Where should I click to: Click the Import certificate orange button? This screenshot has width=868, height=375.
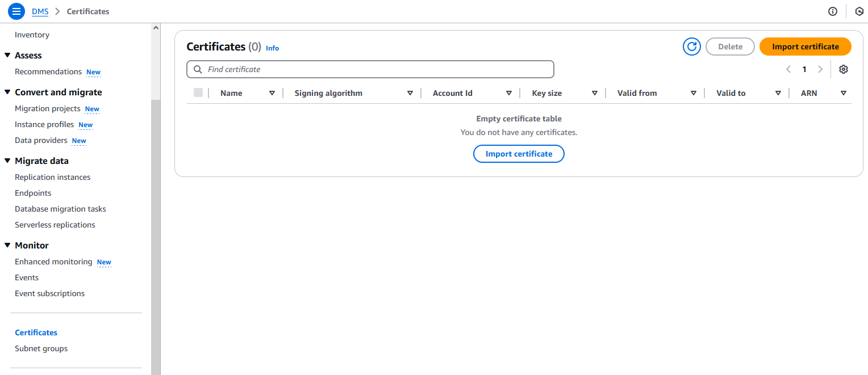(x=805, y=47)
